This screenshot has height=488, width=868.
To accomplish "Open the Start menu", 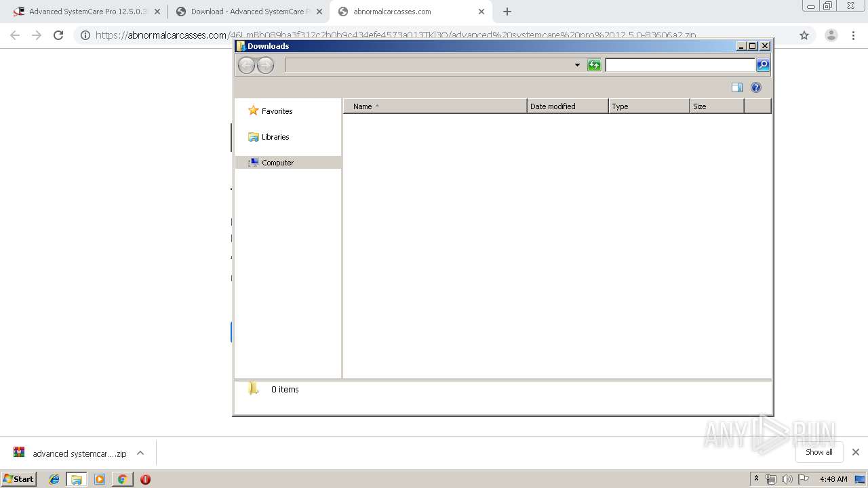I will 18,479.
